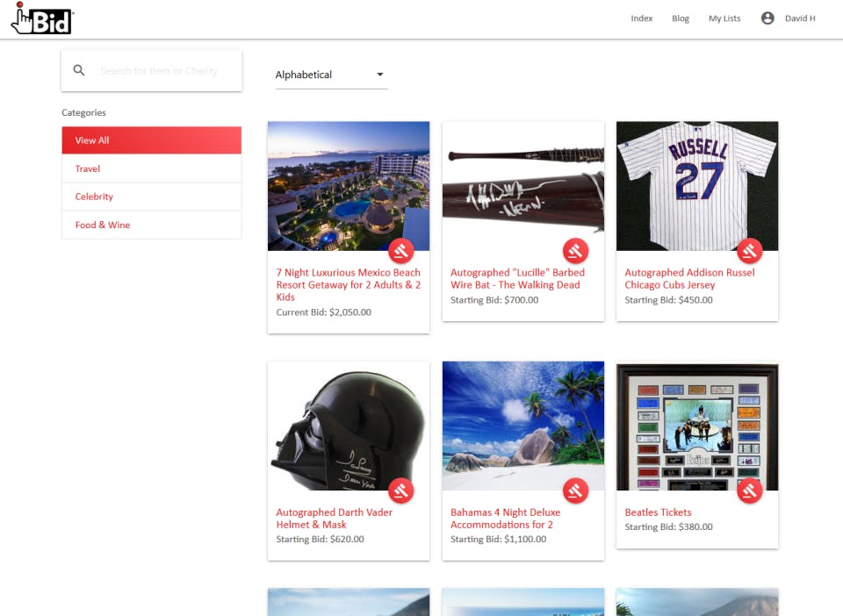Open Beatles Tickets title link
This screenshot has width=843, height=616.
point(658,512)
